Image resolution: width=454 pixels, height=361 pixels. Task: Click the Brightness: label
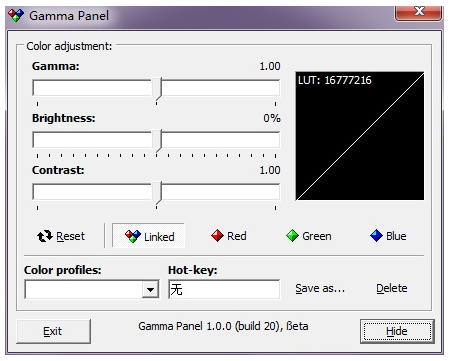[x=64, y=118]
